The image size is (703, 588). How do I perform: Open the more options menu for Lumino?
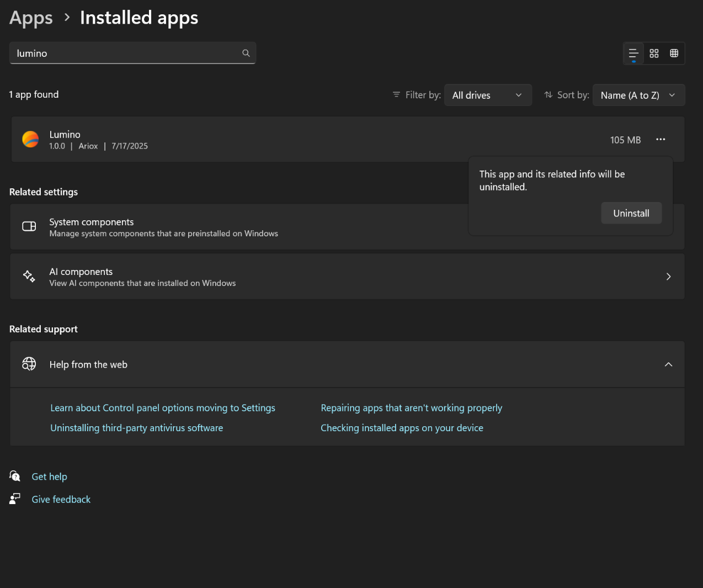(x=661, y=140)
